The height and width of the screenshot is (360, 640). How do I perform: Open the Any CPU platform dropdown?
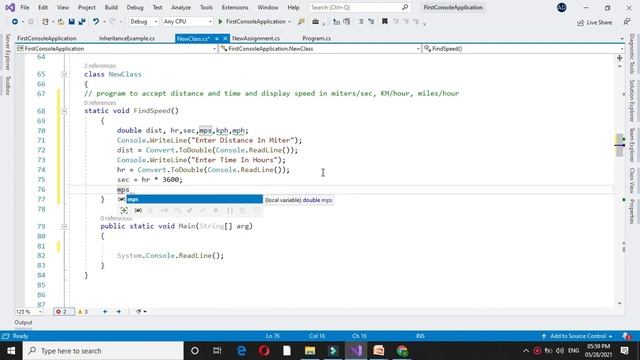pos(187,22)
